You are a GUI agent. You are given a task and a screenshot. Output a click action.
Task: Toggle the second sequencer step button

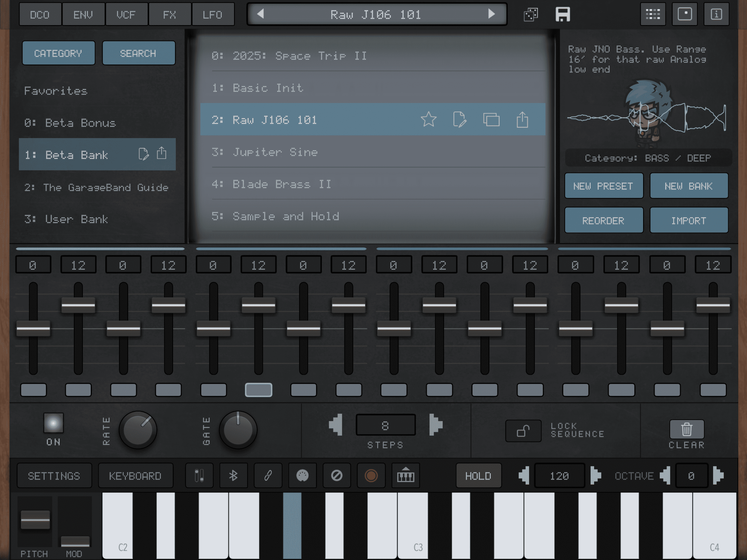(x=78, y=390)
